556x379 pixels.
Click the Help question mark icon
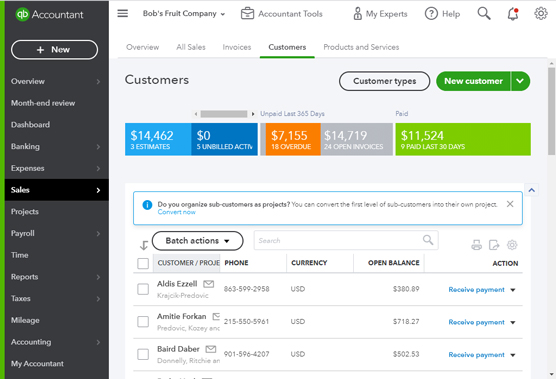click(431, 14)
